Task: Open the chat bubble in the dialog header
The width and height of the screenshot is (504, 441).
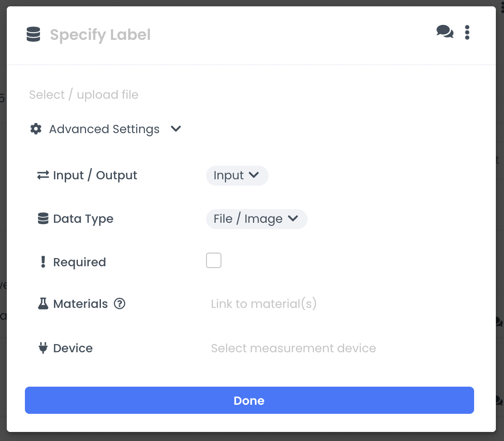Action: tap(444, 32)
